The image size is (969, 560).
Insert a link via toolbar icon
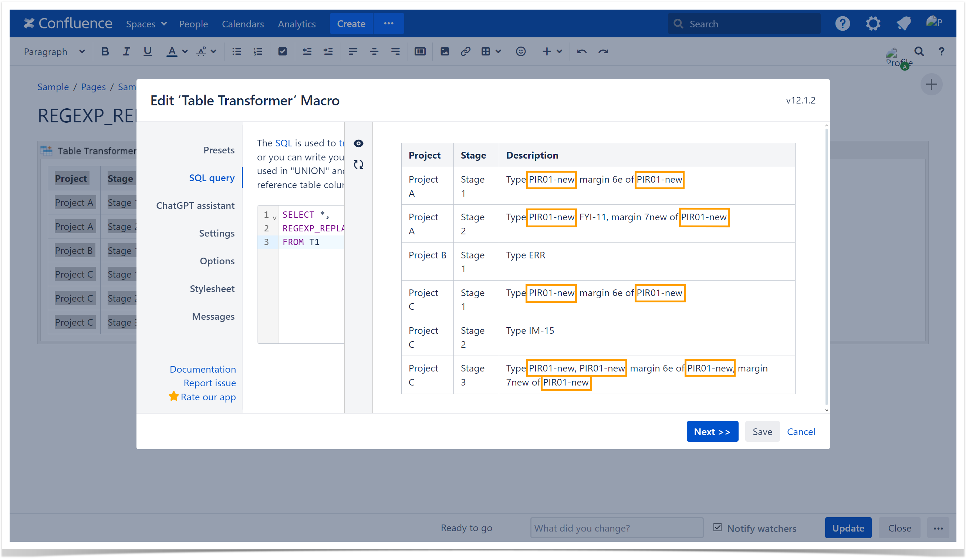[465, 51]
